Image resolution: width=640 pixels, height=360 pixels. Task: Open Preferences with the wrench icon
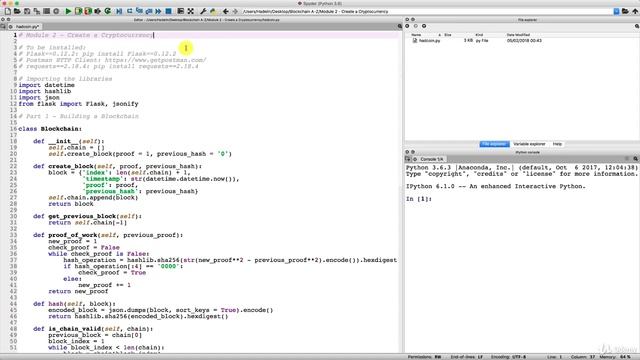(203, 11)
